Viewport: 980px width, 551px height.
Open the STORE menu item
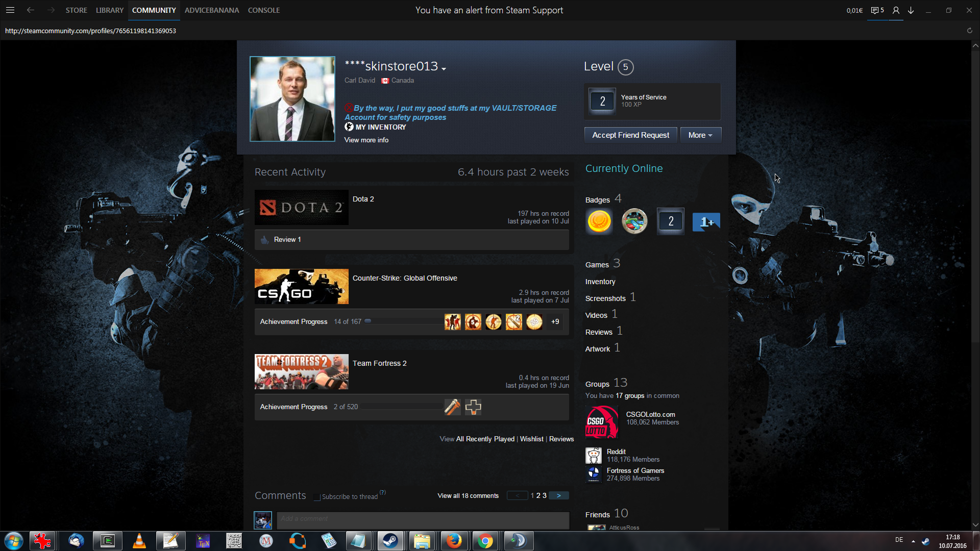76,10
